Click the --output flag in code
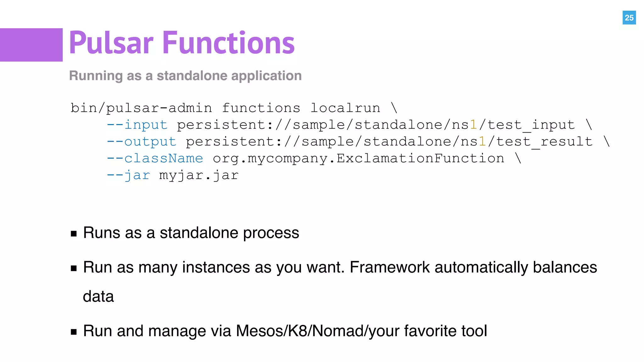 [142, 142]
